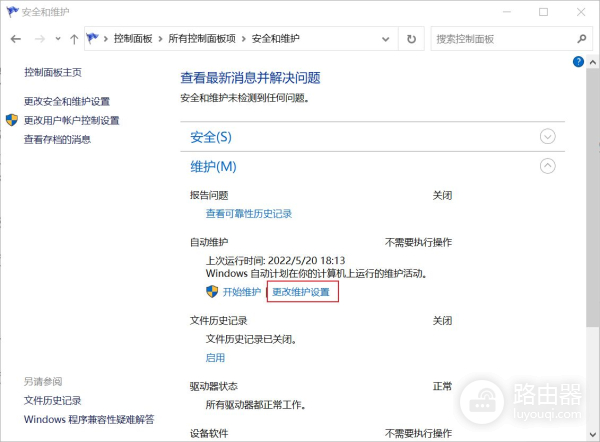Go back with the back arrow
This screenshot has height=442, width=600.
pos(16,39)
